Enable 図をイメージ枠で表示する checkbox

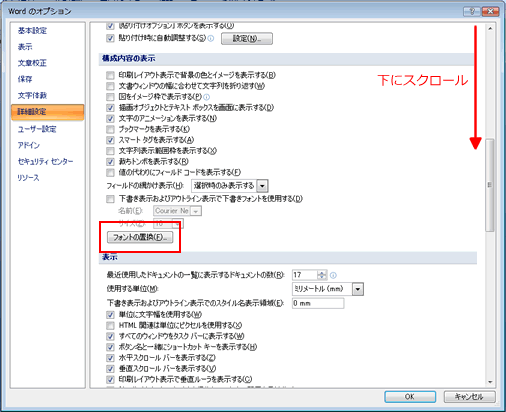(110, 97)
